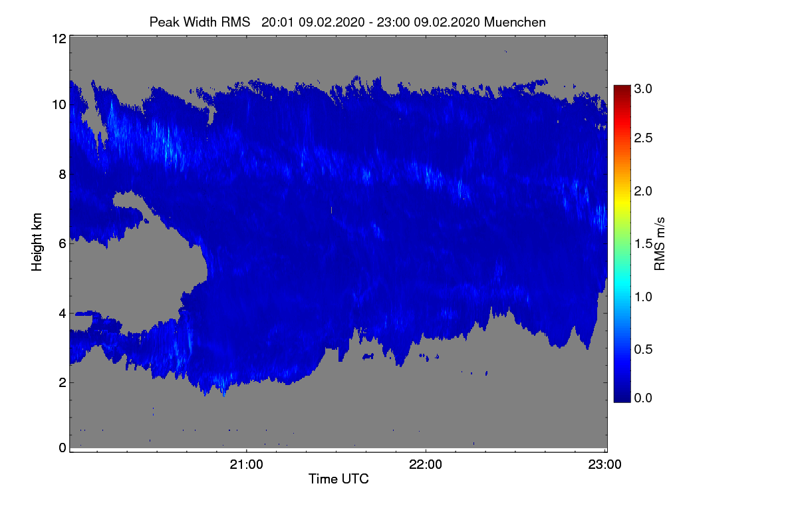
Task: Click the colorbar value label '3.0'
Action: pyautogui.click(x=643, y=88)
